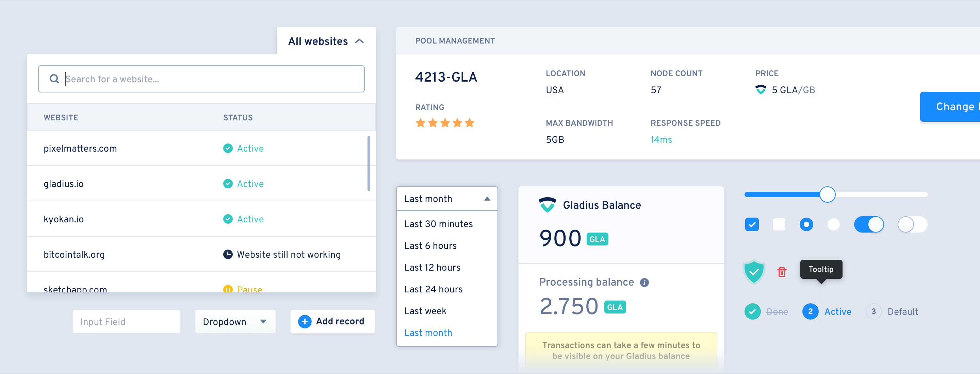Click into the Input Field text box
The height and width of the screenshot is (374, 980).
[x=126, y=322]
